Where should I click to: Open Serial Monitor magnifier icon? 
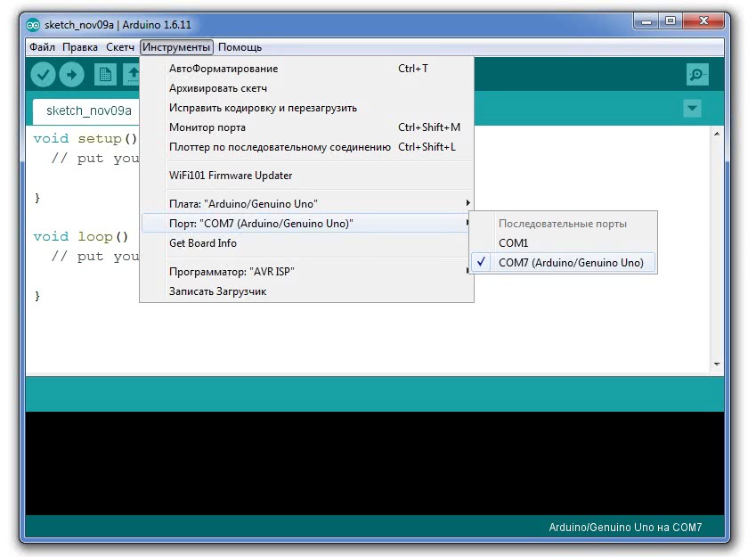click(x=697, y=75)
